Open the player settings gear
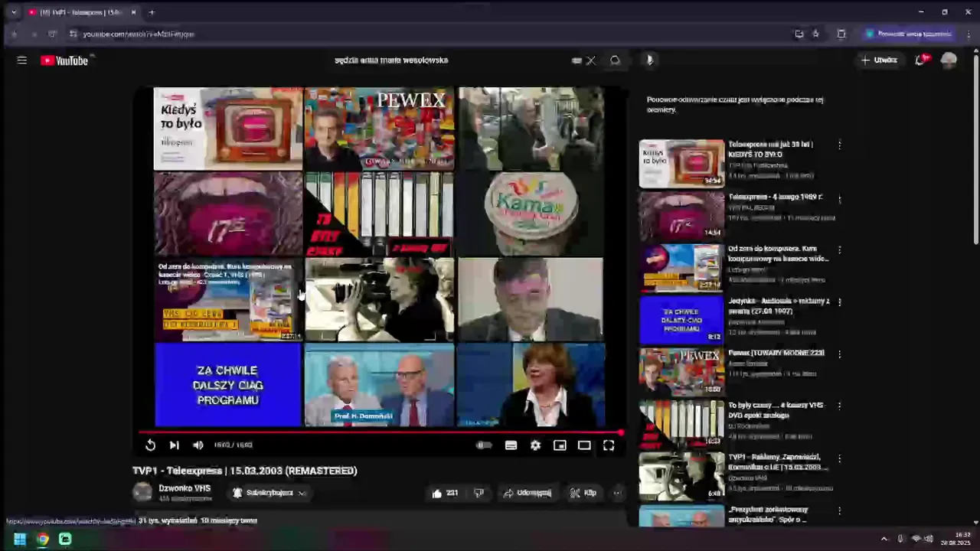Screen dimensions: 980x551 [535, 445]
